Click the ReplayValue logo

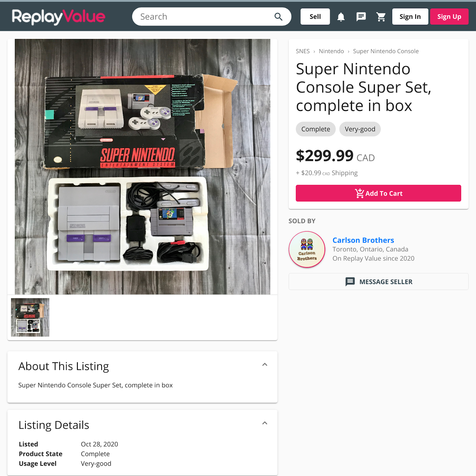tap(59, 17)
